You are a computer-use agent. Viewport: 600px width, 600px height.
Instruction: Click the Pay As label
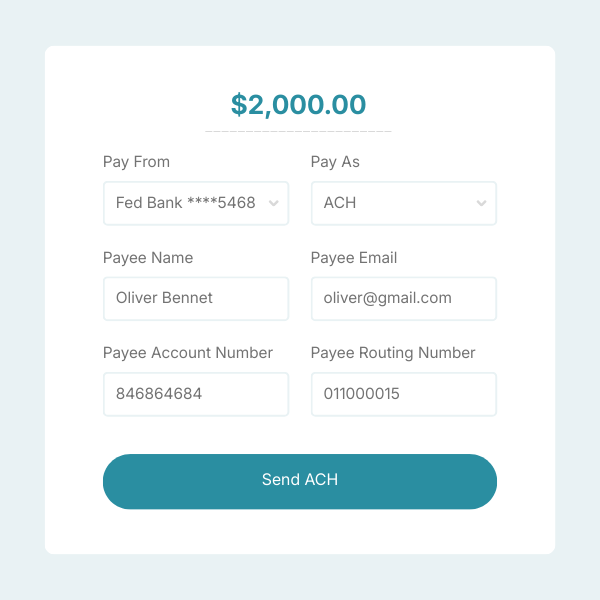(x=335, y=162)
